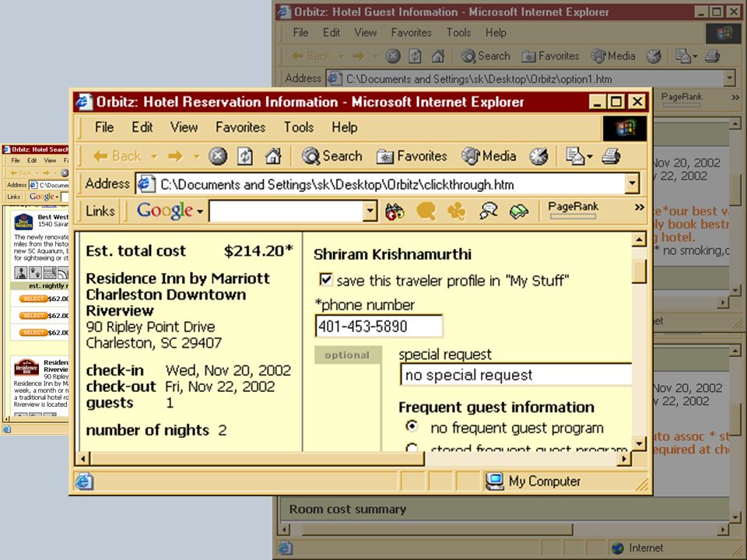Click the down scroll arrow of reservation page
This screenshot has width=747, height=560.
[x=639, y=444]
